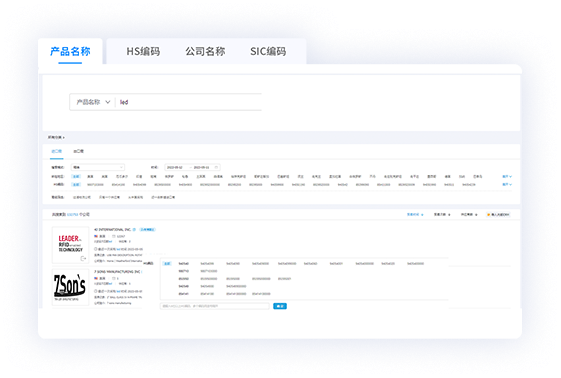Image resolution: width=561 pixels, height=378 pixels.
Task: Expand the HS code filter row's blue chevron
Action: pos(507,185)
